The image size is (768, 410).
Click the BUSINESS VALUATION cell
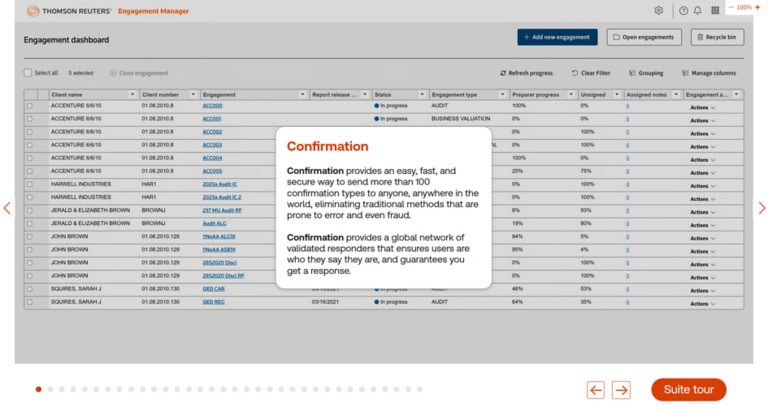(461, 119)
